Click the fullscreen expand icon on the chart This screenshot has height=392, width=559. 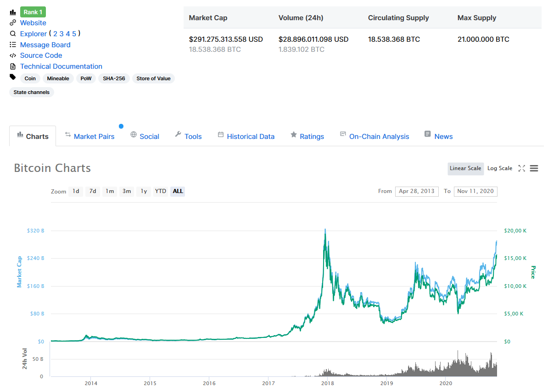click(521, 168)
